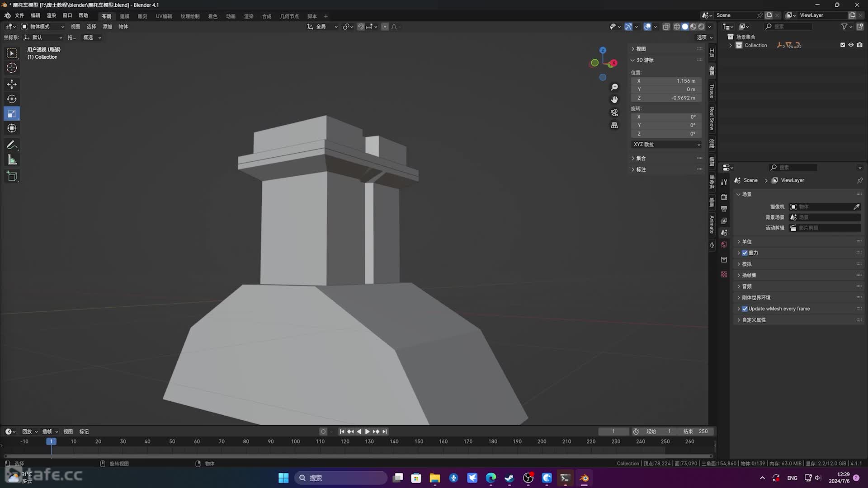Open the 添加 add menu in viewport

tap(107, 27)
